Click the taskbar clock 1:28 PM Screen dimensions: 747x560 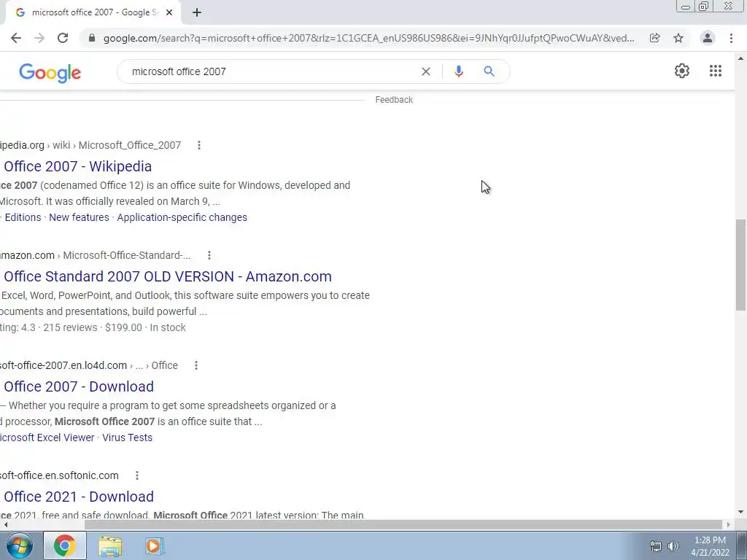(x=710, y=546)
